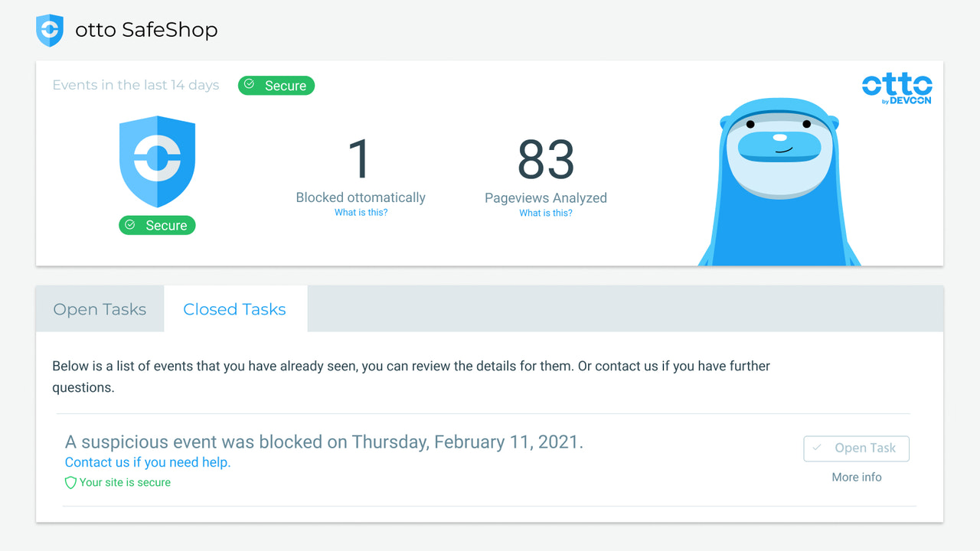Viewport: 980px width, 551px height.
Task: Expand More info for the blocked event
Action: click(856, 477)
